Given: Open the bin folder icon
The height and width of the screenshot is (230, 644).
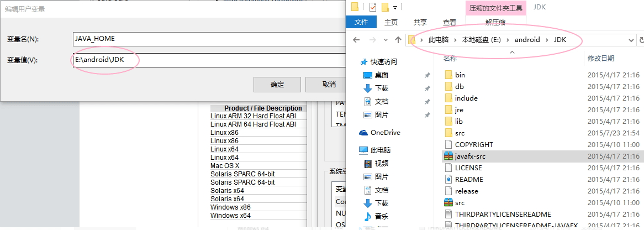Looking at the screenshot, I should coord(448,75).
